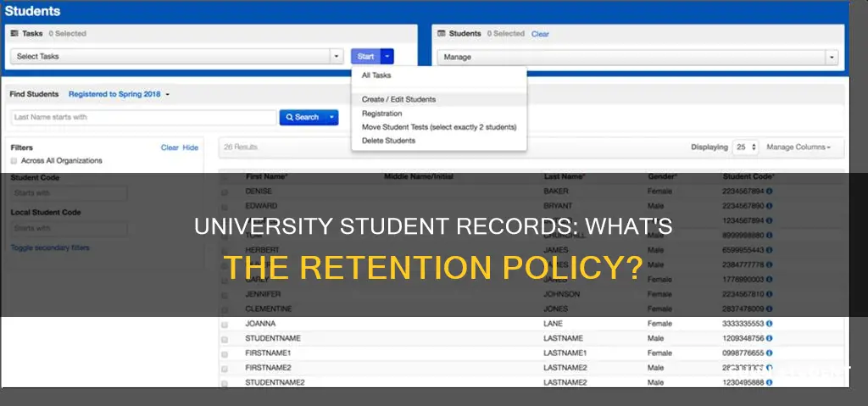Click the JOANNA first name cell

coord(260,324)
